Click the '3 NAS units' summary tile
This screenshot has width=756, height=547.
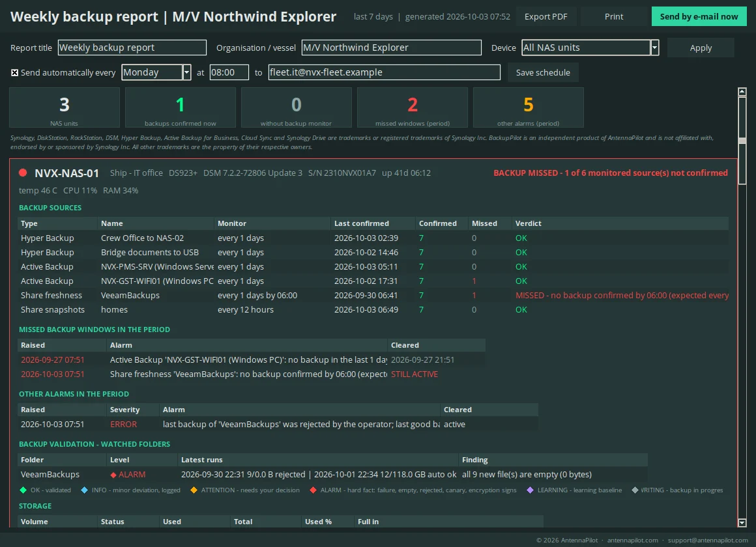(x=64, y=107)
